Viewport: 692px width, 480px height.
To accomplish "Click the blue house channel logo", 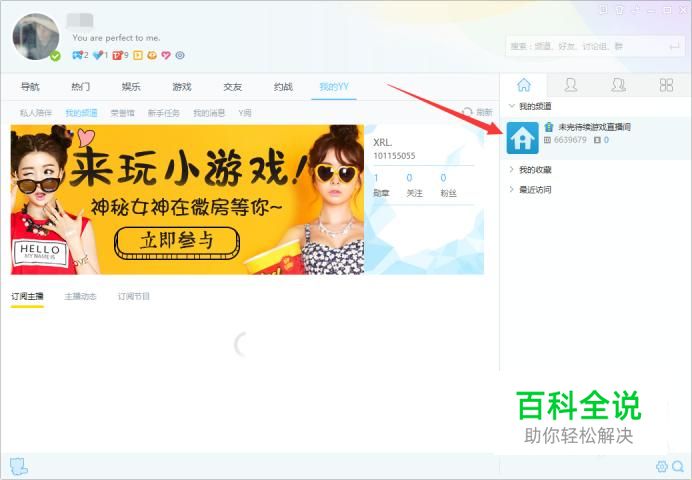I will [x=523, y=138].
